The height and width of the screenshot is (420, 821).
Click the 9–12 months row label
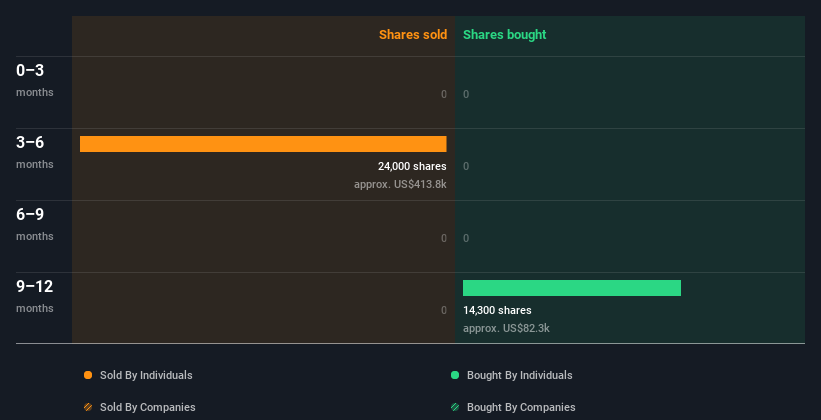35,296
